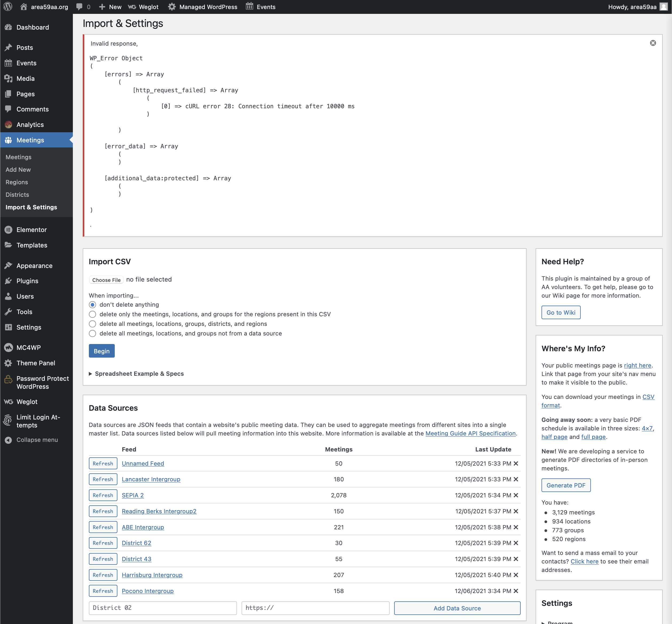The image size is (672, 624).
Task: Select delete only regions present in CSV
Action: tap(92, 314)
